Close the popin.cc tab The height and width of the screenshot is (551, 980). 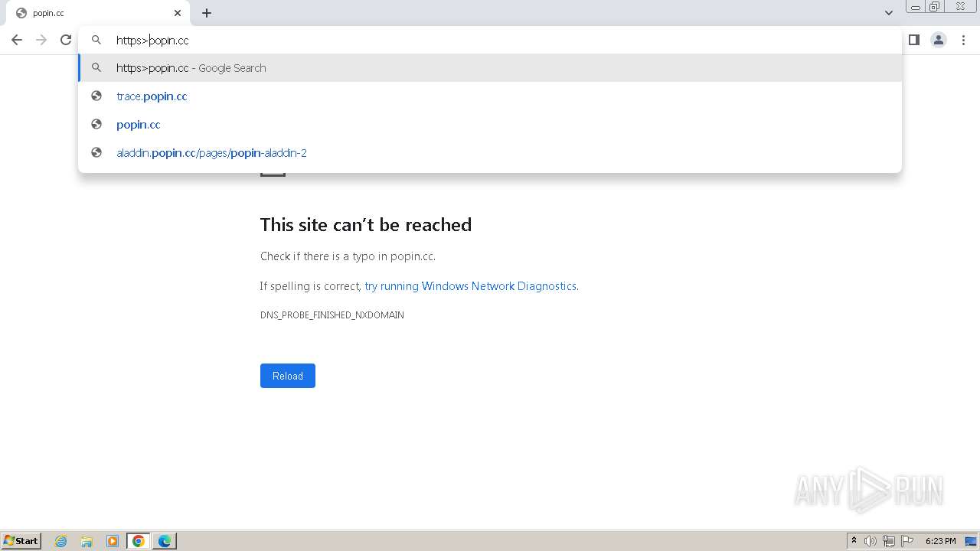pos(178,13)
